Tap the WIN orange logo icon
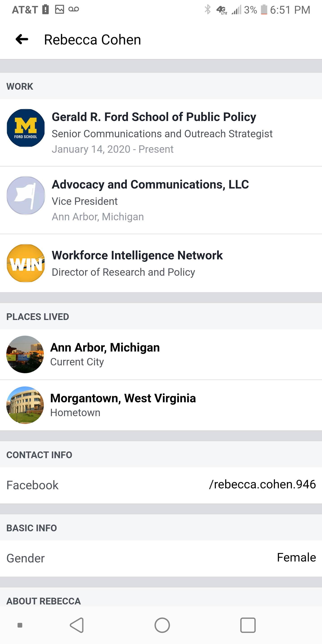This screenshot has width=322, height=644. 25,263
